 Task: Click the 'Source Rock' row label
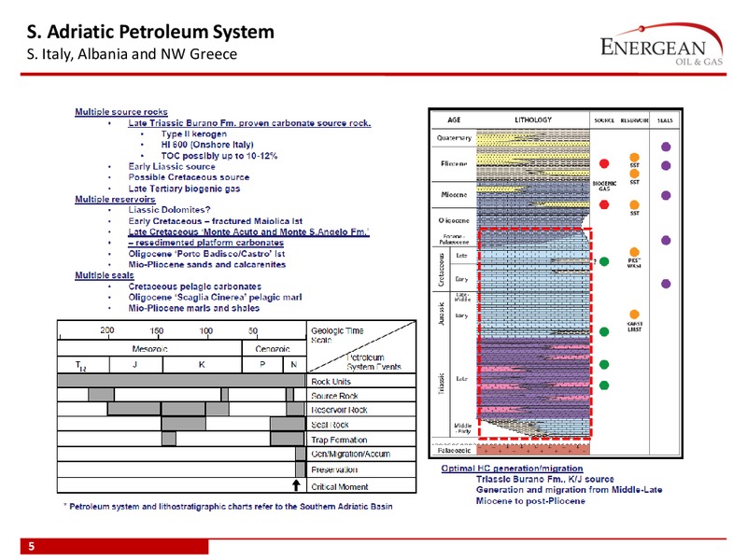coord(334,396)
